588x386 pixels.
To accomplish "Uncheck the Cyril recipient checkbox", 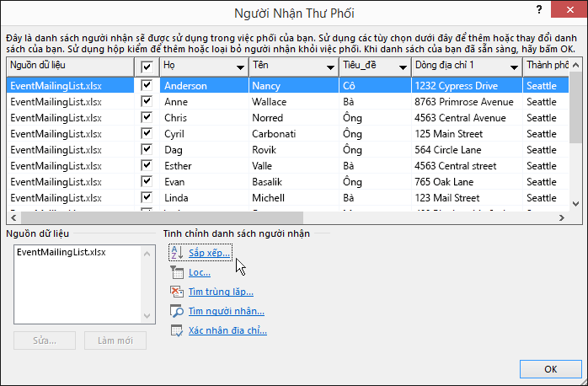I will tap(147, 133).
